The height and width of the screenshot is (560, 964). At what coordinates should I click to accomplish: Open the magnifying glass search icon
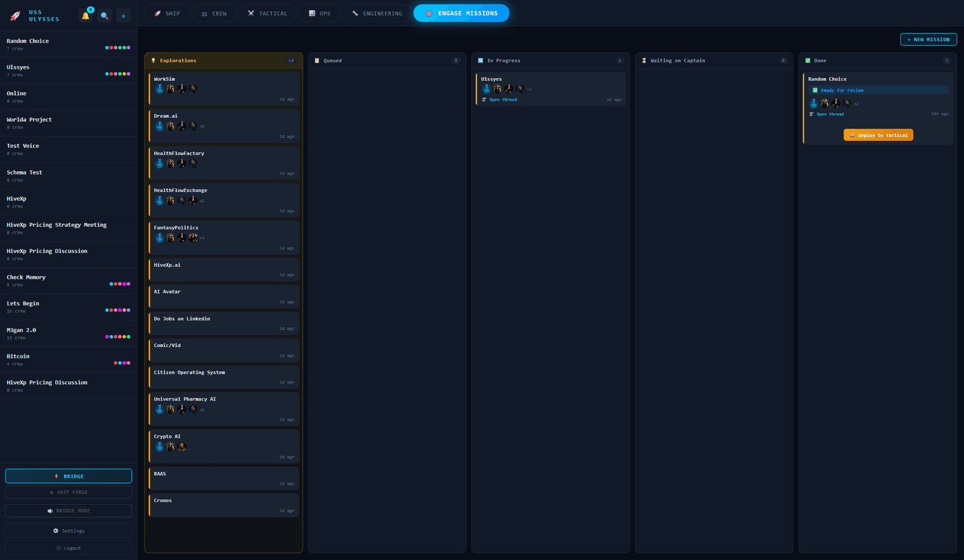tap(104, 16)
